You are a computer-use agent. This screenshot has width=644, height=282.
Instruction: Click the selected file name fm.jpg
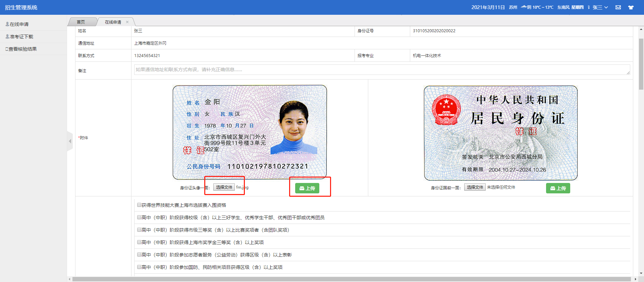pyautogui.click(x=242, y=187)
